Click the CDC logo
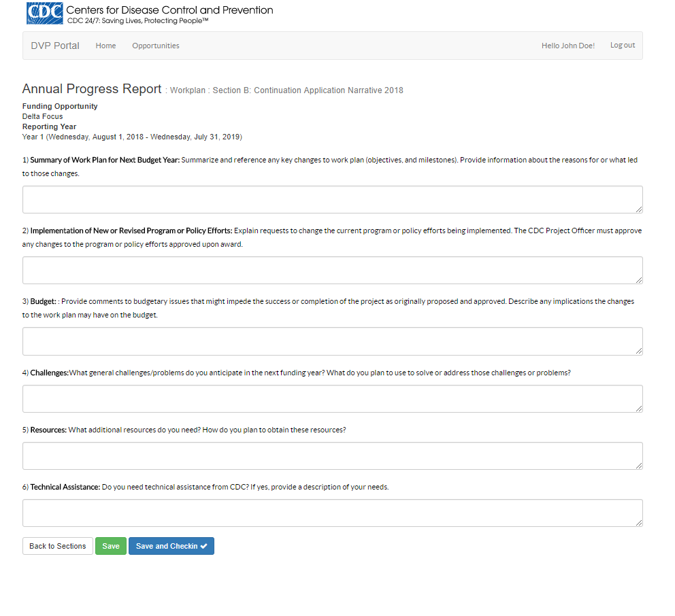 tap(44, 13)
